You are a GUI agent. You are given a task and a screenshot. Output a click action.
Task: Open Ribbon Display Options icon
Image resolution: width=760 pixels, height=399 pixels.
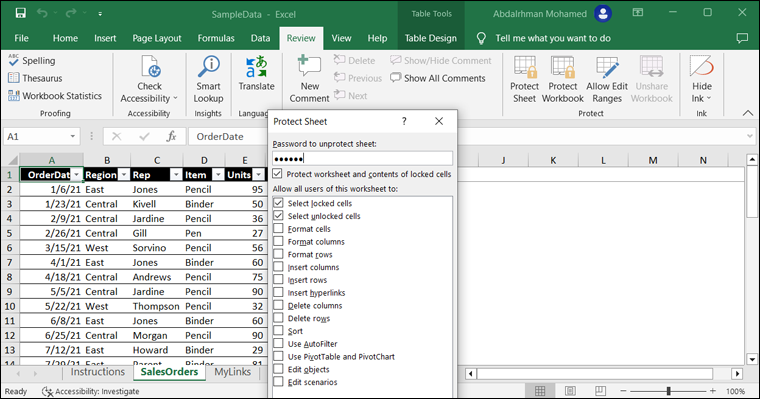pos(638,13)
